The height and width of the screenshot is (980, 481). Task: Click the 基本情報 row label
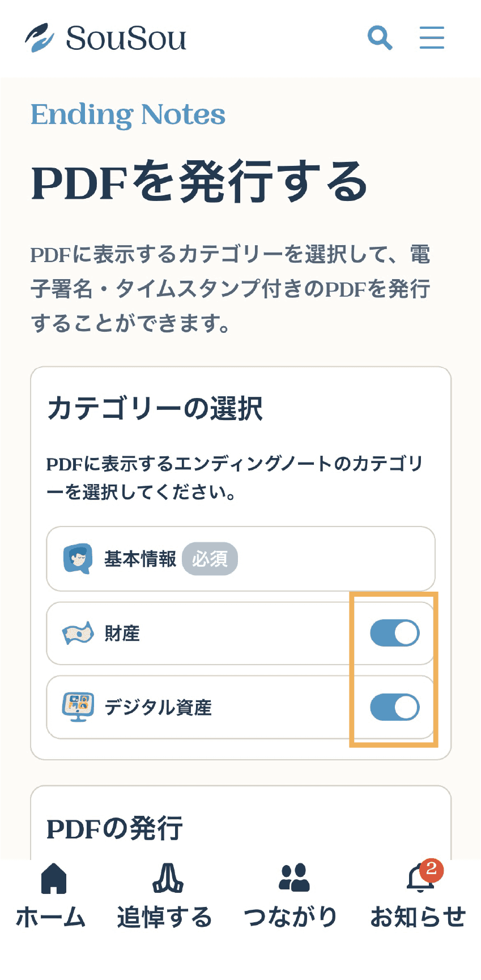pyautogui.click(x=140, y=559)
